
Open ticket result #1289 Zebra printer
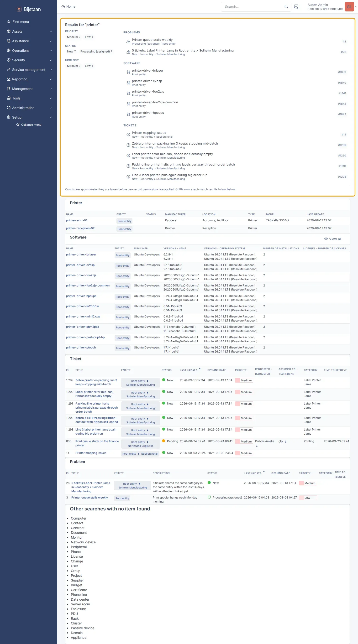(175, 144)
